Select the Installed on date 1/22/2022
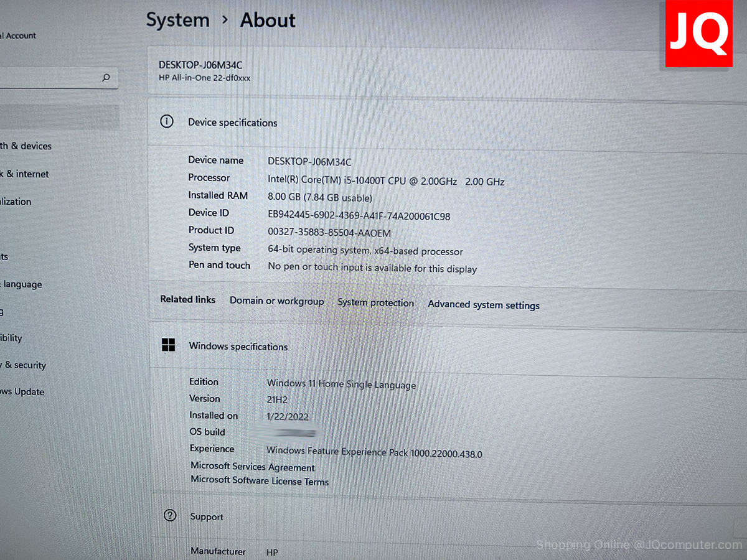The image size is (747, 560). (x=287, y=416)
